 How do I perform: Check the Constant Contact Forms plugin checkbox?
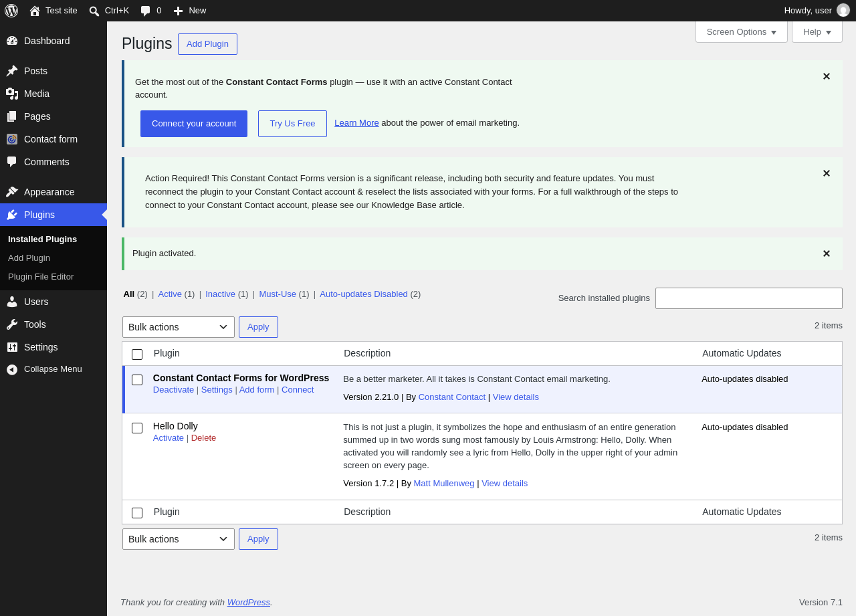click(137, 380)
